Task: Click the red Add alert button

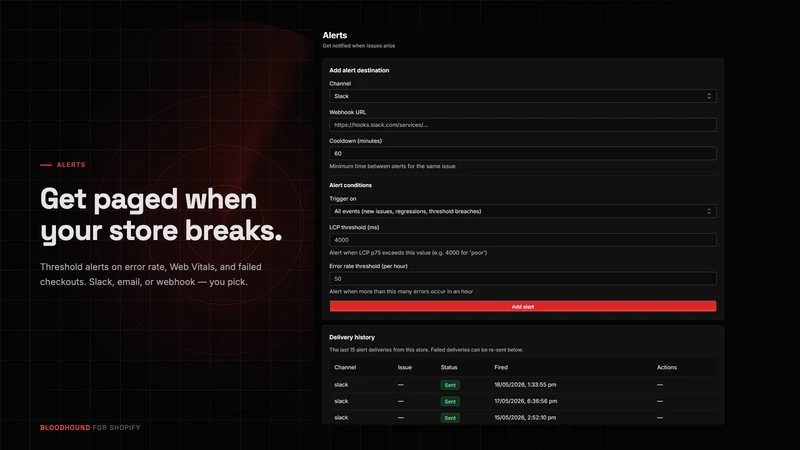Action: click(522, 306)
